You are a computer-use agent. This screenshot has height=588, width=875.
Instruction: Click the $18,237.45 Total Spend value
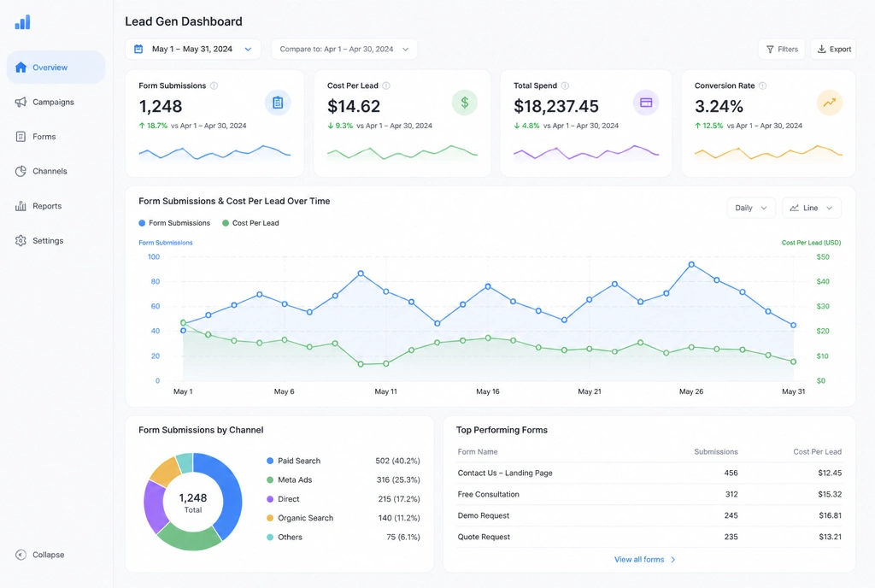(x=555, y=106)
